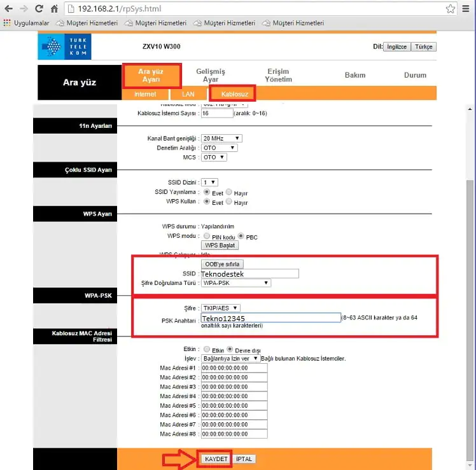Click the Mac Adresi #2 field
This screenshot has width=476, height=470.
pyautogui.click(x=234, y=377)
